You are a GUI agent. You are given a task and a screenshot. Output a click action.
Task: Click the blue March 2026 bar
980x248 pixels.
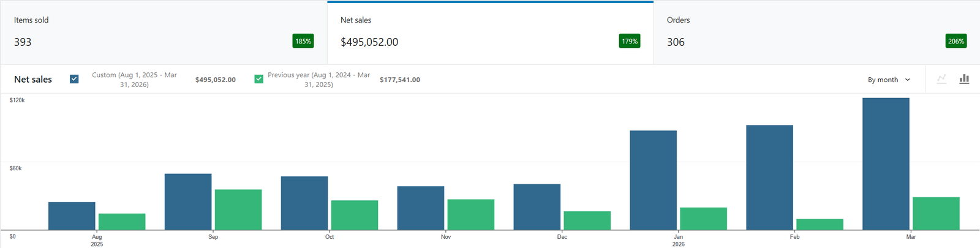pos(886,164)
